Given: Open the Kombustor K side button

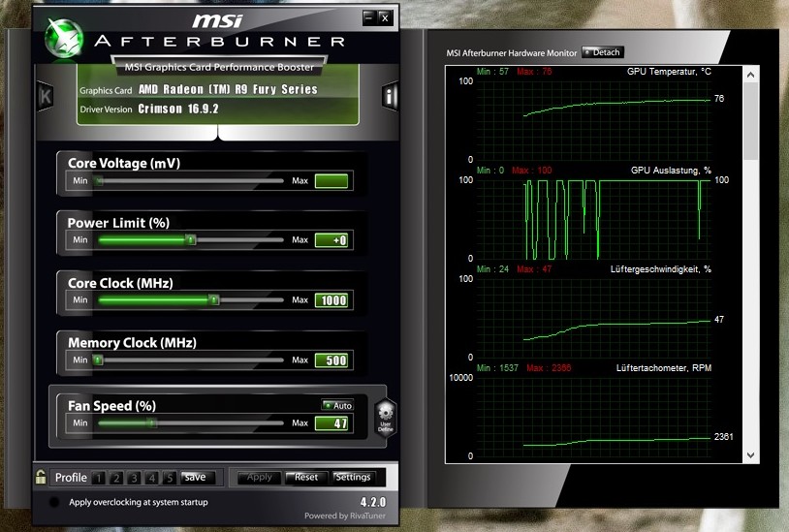Looking at the screenshot, I should pyautogui.click(x=46, y=96).
